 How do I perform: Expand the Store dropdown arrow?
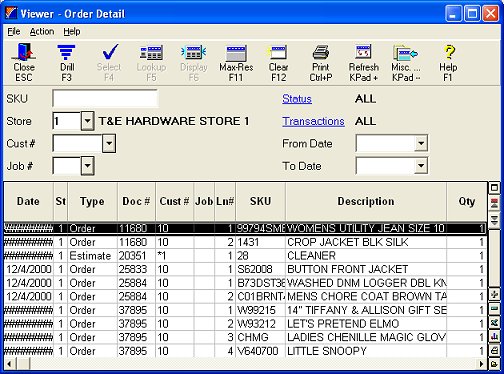87,121
